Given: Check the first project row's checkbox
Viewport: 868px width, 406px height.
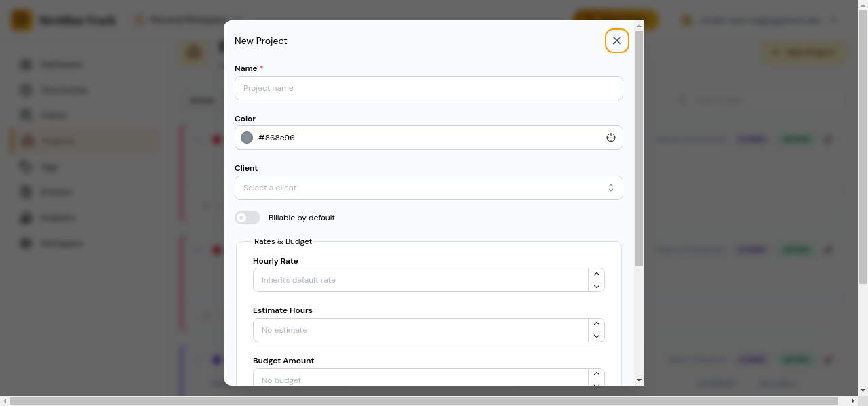Looking at the screenshot, I should 197,139.
